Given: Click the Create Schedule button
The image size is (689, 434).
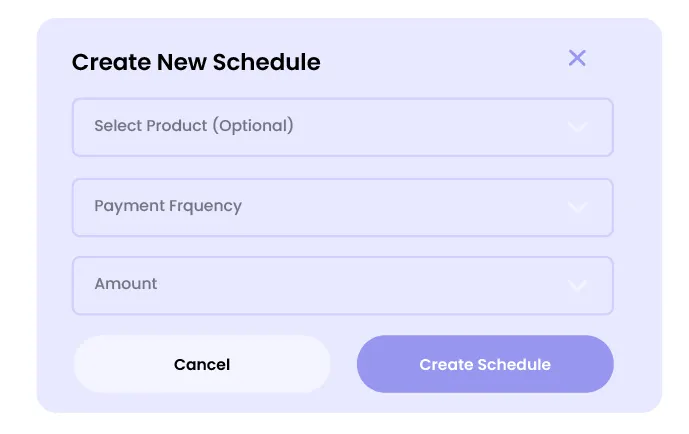Looking at the screenshot, I should pyautogui.click(x=485, y=364).
